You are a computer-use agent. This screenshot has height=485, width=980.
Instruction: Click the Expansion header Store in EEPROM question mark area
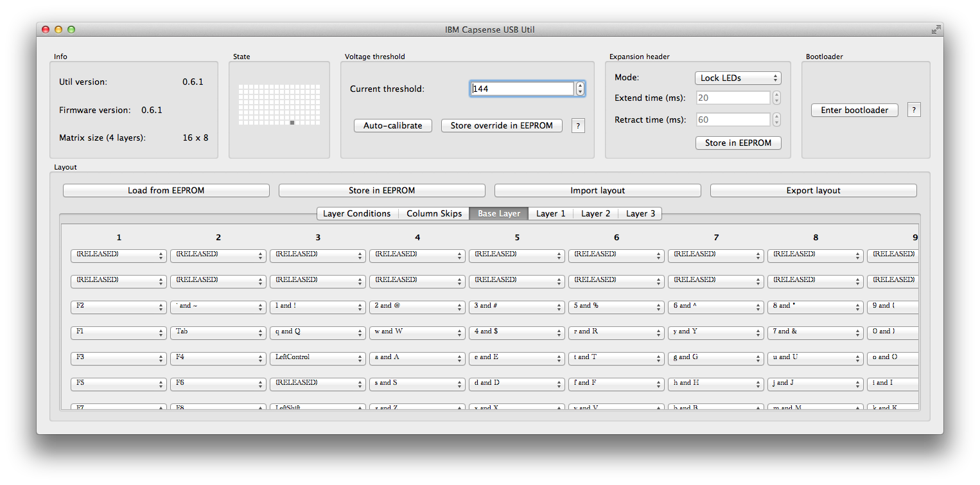[x=738, y=143]
